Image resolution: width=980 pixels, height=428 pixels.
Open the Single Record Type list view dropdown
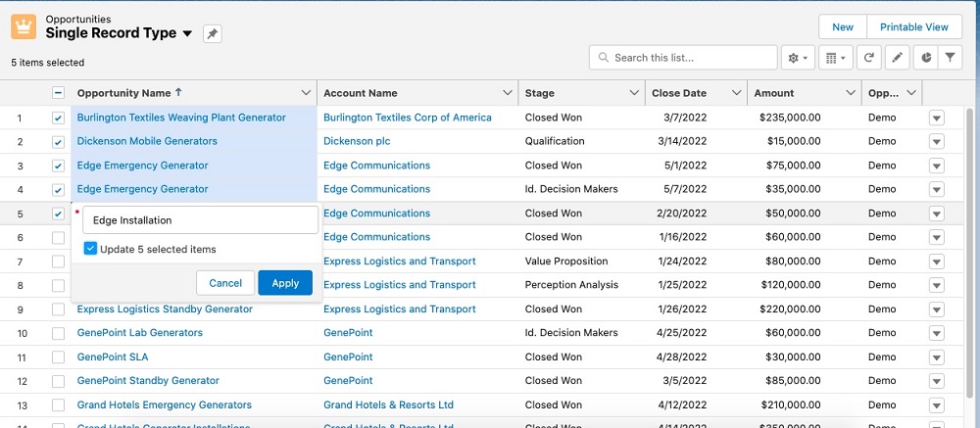point(187,33)
